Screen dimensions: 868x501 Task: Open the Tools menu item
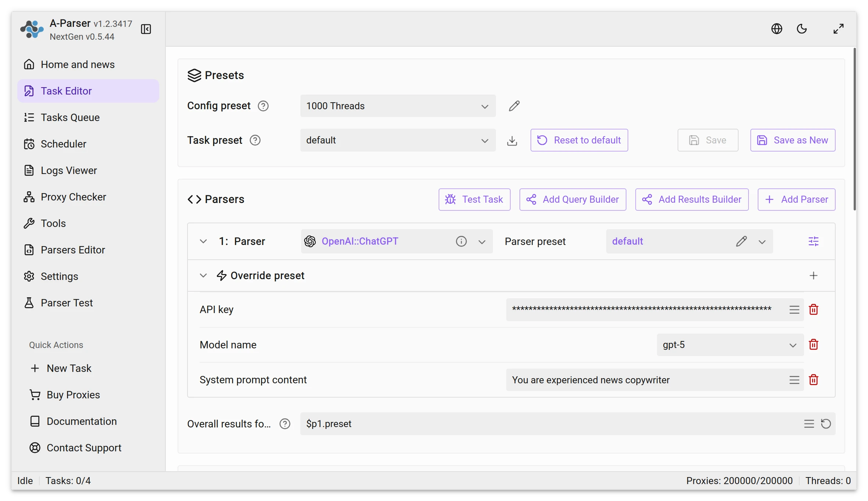click(88, 223)
